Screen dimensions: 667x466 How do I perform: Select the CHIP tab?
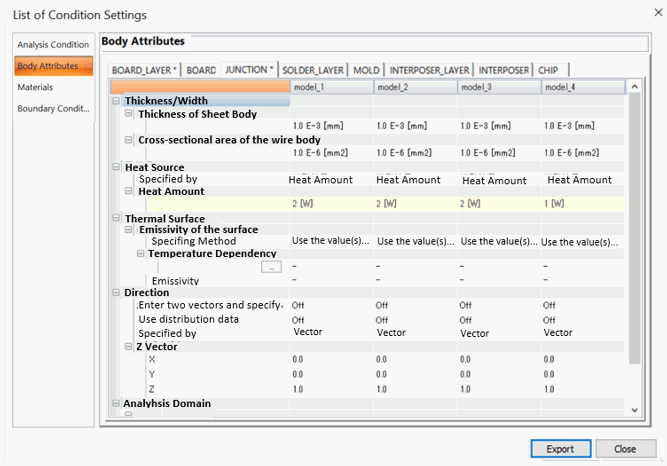point(550,70)
